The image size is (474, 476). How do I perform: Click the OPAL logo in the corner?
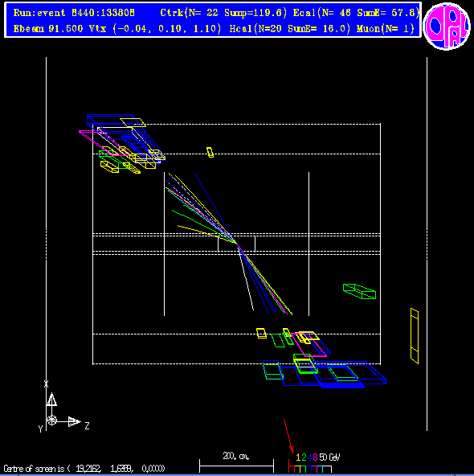click(447, 26)
